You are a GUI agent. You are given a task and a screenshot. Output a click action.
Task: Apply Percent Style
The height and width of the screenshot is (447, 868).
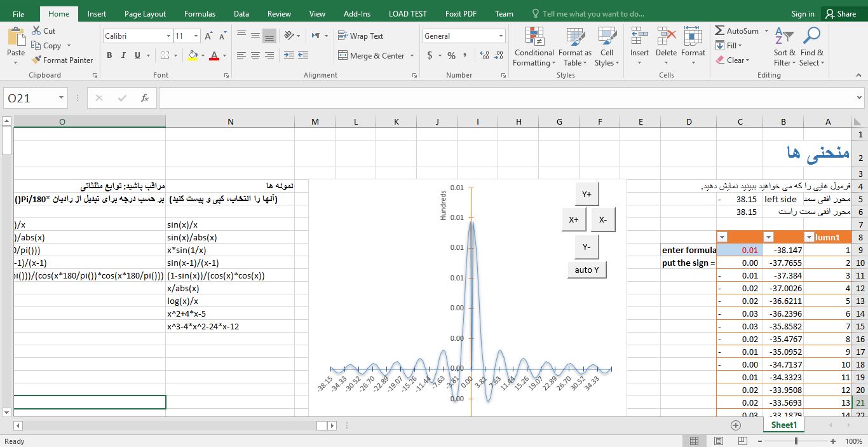[x=451, y=55]
